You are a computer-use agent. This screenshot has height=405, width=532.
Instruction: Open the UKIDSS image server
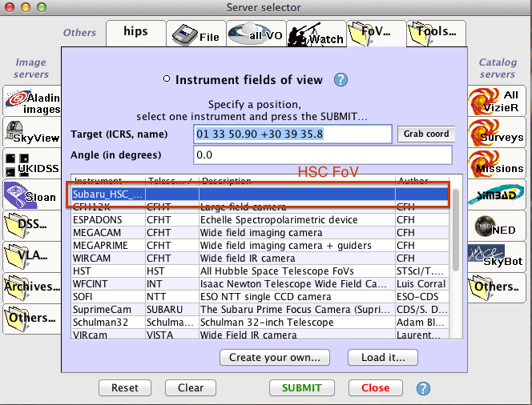(x=32, y=164)
